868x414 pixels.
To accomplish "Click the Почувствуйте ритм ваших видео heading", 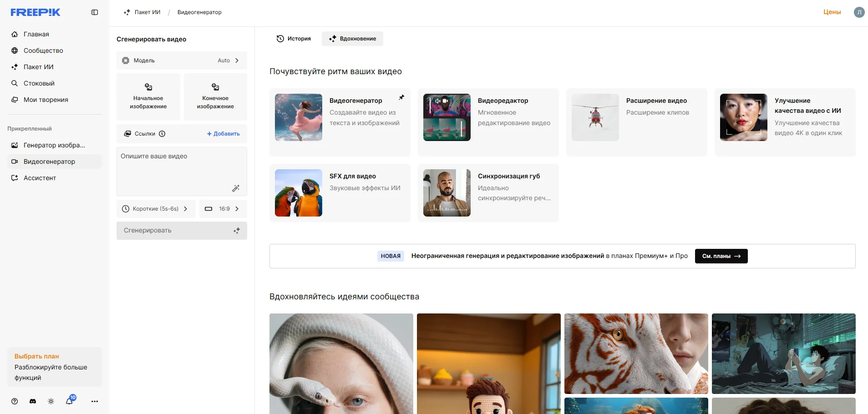I will coord(335,71).
